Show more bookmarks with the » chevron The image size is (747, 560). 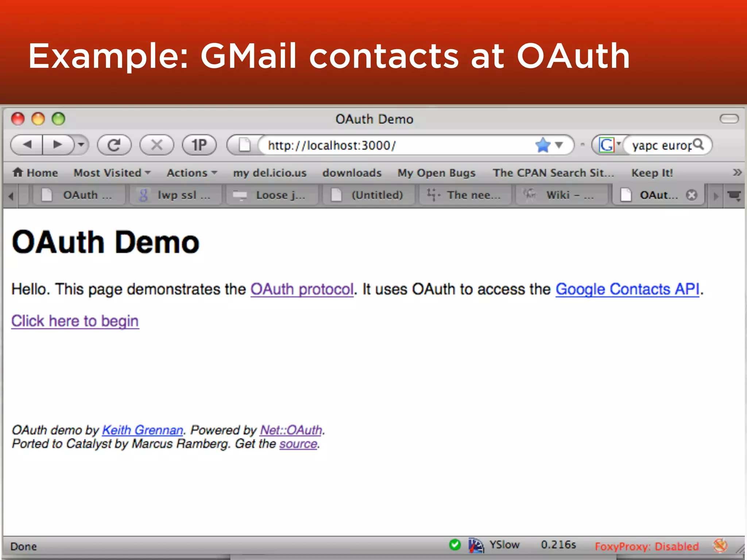coord(737,172)
